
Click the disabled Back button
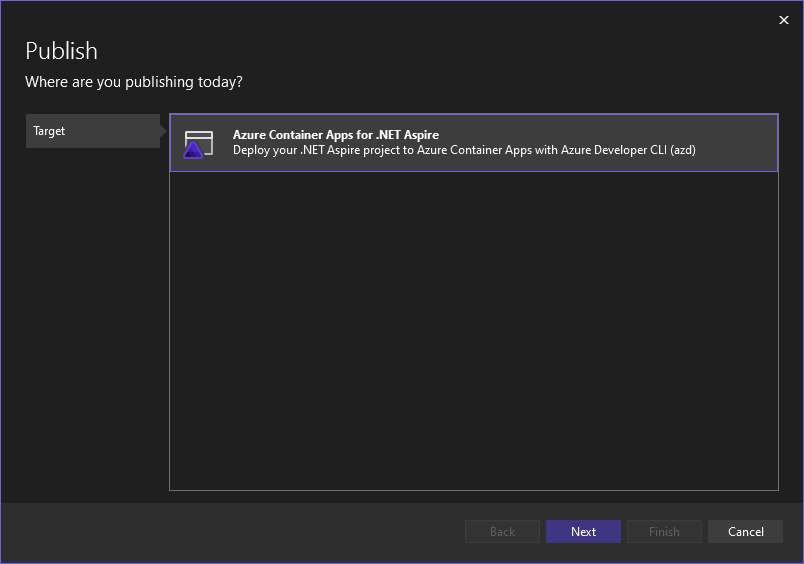(x=502, y=532)
